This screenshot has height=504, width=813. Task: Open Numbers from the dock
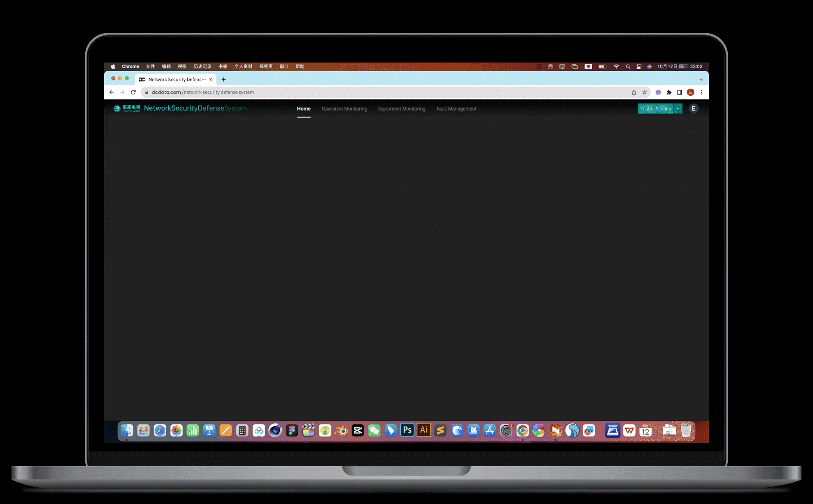coord(193,430)
